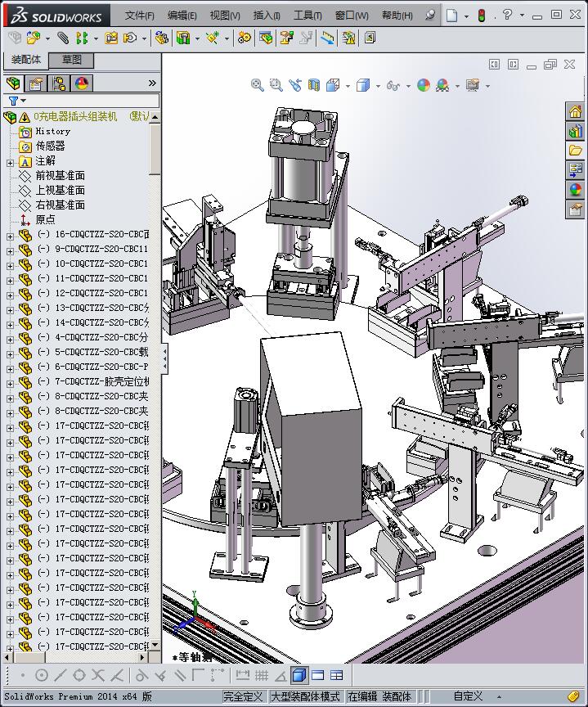
Task: Click the Exploded View icon
Action: pos(287,38)
